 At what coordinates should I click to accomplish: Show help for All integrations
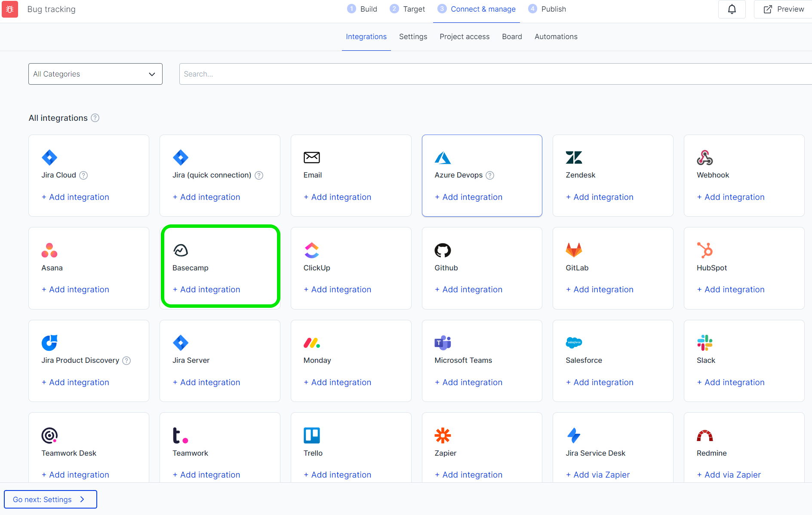(x=95, y=118)
